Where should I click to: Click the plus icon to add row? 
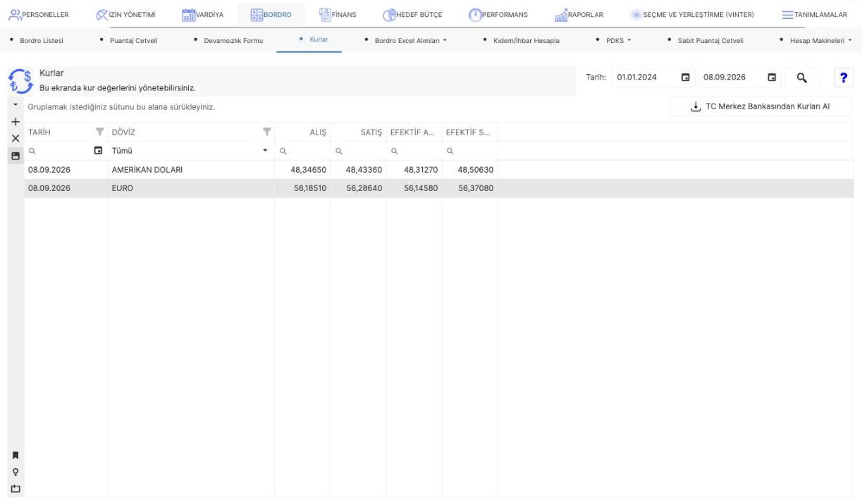coord(15,121)
